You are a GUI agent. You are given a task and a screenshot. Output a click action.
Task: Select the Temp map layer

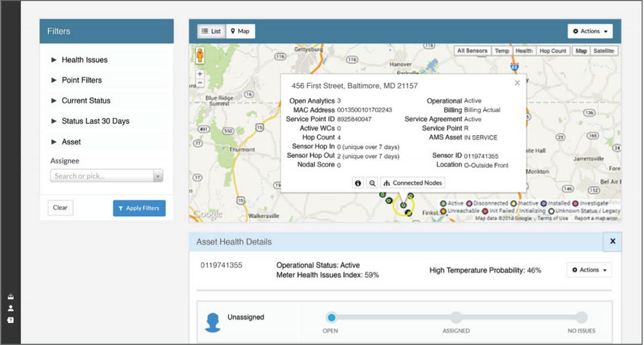coord(502,51)
